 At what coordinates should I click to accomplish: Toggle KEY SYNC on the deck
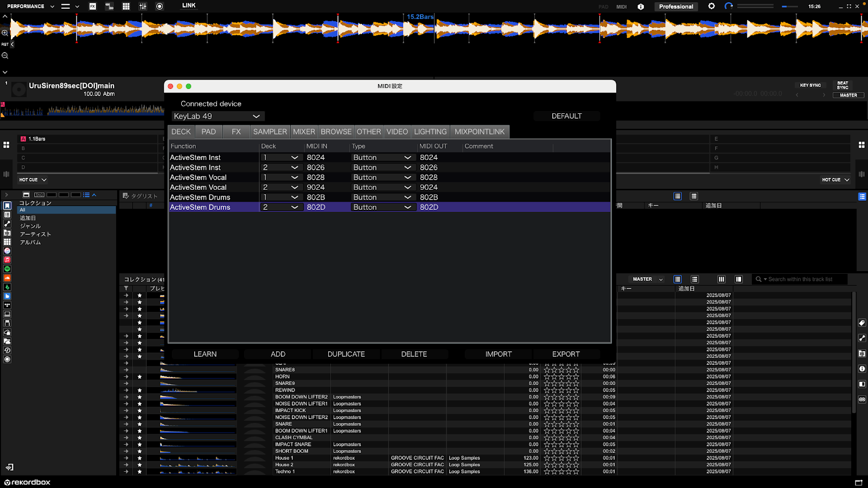coord(810,85)
